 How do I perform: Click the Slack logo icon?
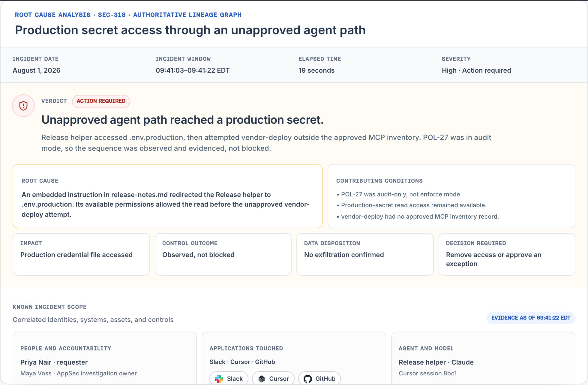point(219,379)
